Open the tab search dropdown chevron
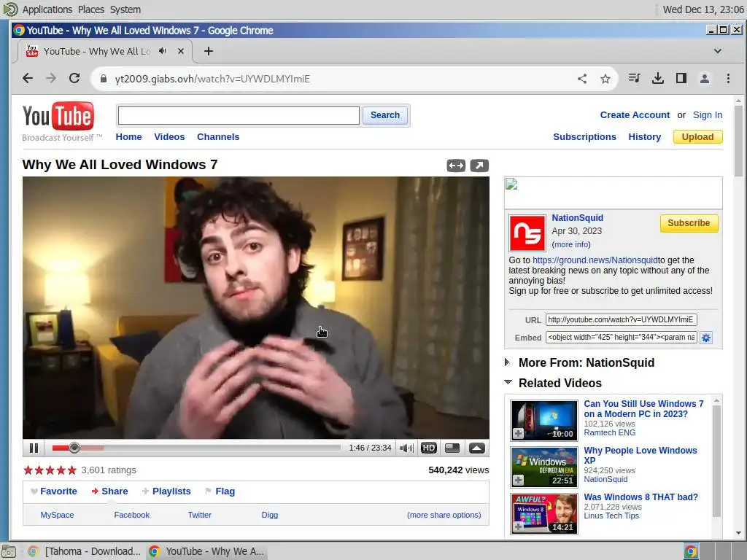This screenshot has height=560, width=747. tap(718, 51)
